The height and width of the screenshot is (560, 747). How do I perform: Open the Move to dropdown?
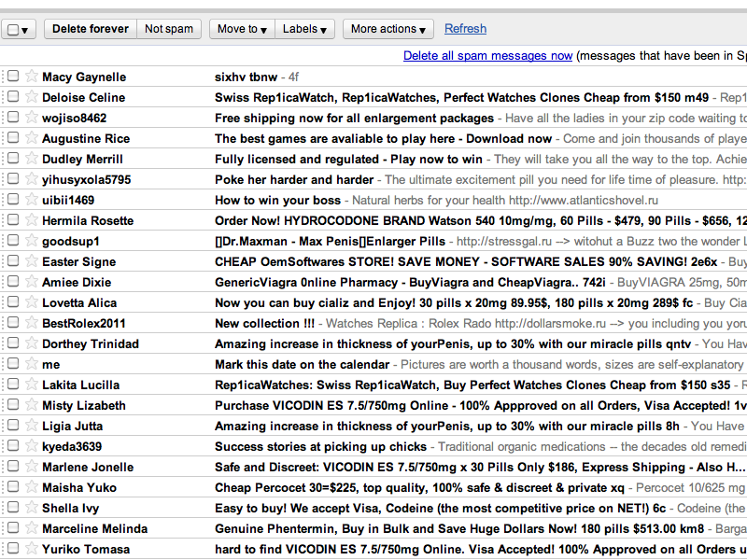point(242,29)
